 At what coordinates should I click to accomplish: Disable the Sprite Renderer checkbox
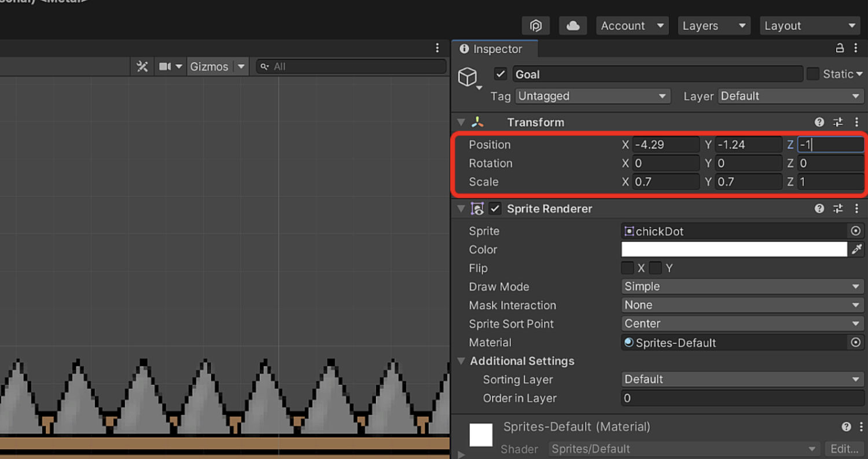point(495,209)
